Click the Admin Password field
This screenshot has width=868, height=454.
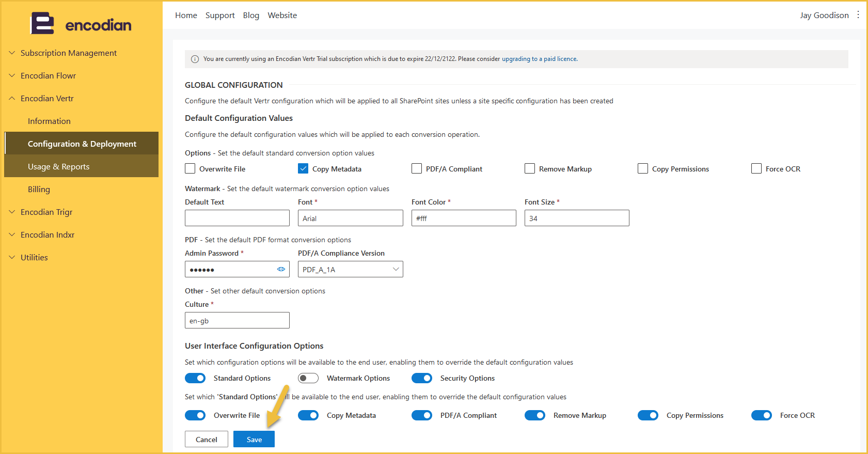237,269
